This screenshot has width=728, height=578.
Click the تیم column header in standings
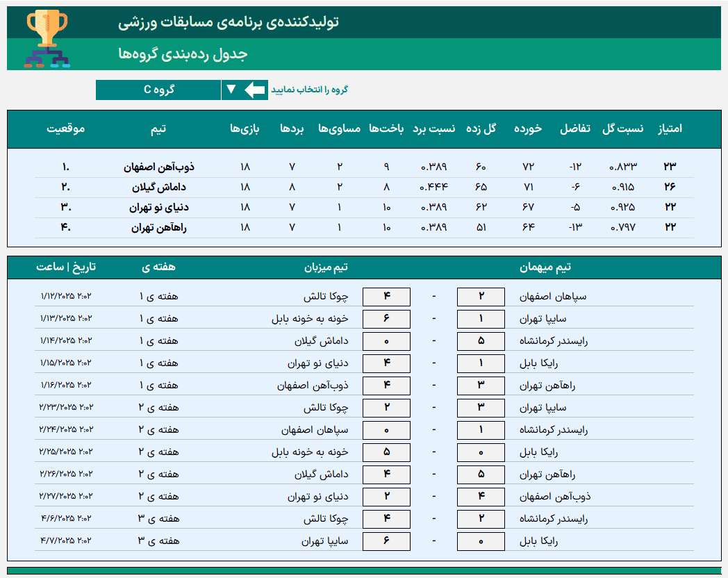coord(158,129)
